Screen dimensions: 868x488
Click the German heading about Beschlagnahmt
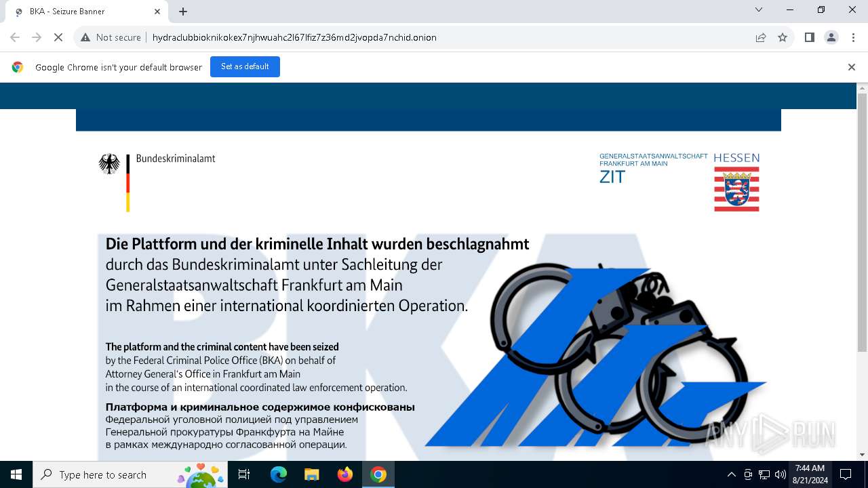click(317, 243)
